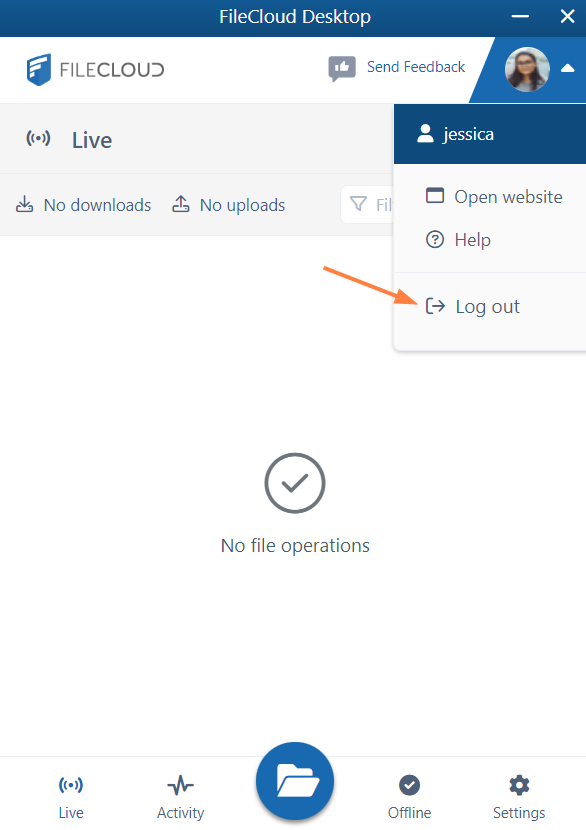Click the Log out arrow icon
Viewport: 586px width, 830px height.
pyautogui.click(x=435, y=306)
